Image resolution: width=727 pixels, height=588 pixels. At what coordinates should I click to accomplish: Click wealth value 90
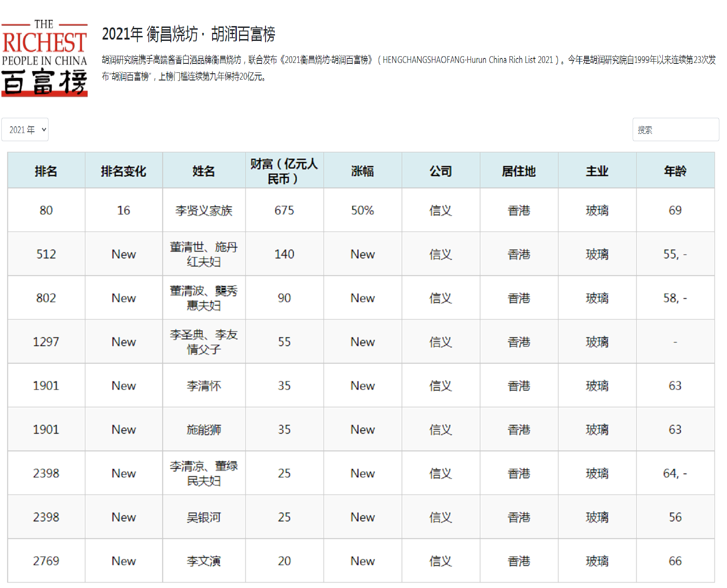pyautogui.click(x=284, y=298)
